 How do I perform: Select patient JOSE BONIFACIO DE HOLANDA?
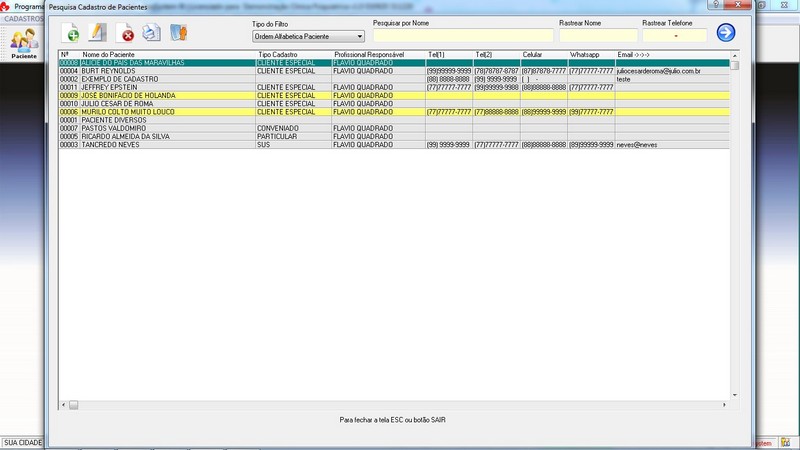pos(394,95)
